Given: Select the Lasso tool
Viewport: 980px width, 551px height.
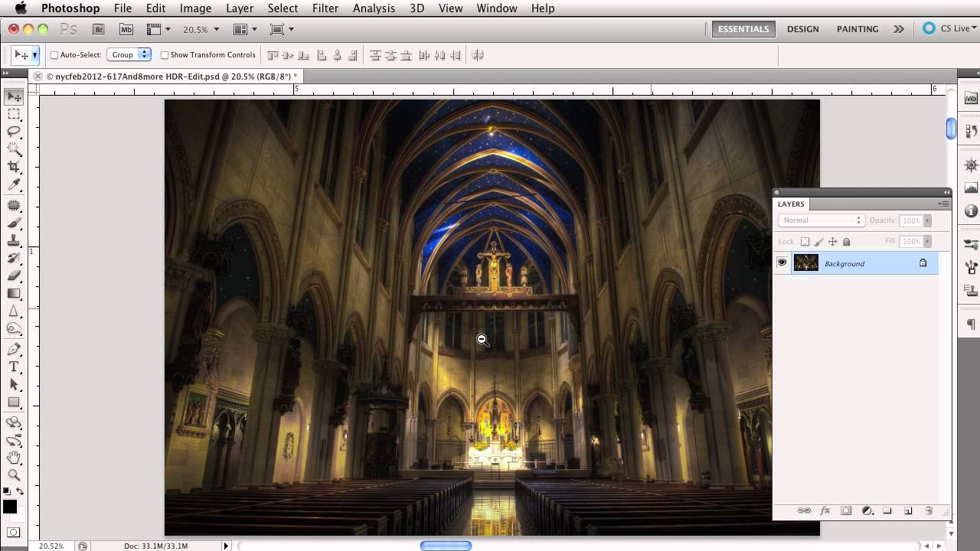Looking at the screenshot, I should pos(14,131).
